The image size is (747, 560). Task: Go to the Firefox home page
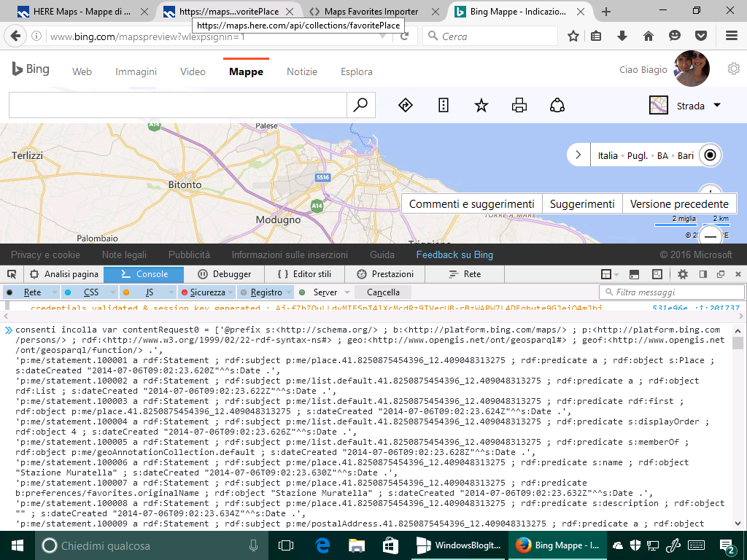pos(649,36)
